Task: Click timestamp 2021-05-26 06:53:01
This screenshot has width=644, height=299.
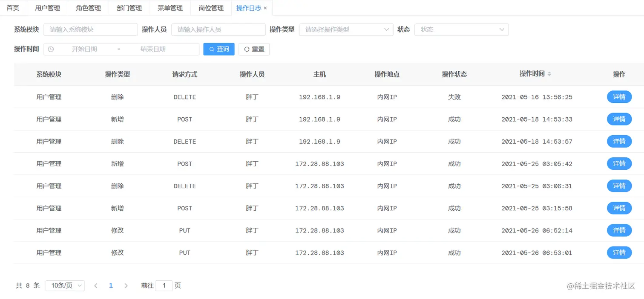Action: 537,253
